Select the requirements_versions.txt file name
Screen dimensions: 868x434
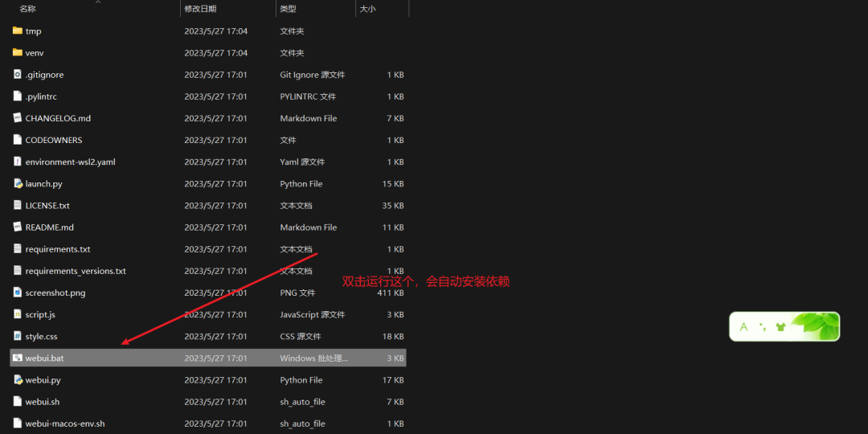[76, 272]
